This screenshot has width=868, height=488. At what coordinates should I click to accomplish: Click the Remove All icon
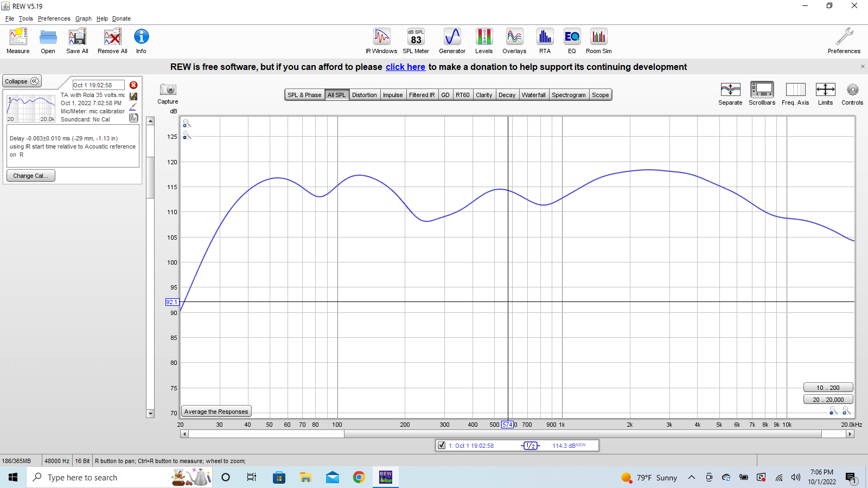click(112, 41)
